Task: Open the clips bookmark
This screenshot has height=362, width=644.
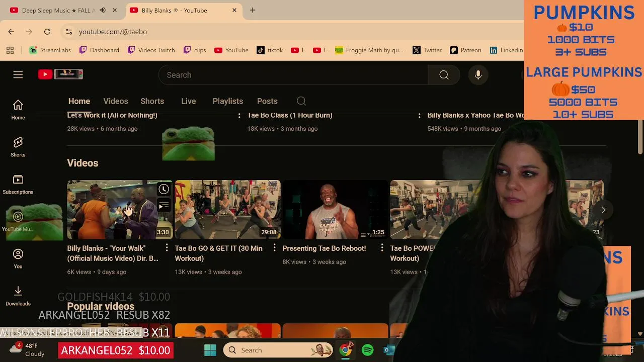Action: coord(195,50)
